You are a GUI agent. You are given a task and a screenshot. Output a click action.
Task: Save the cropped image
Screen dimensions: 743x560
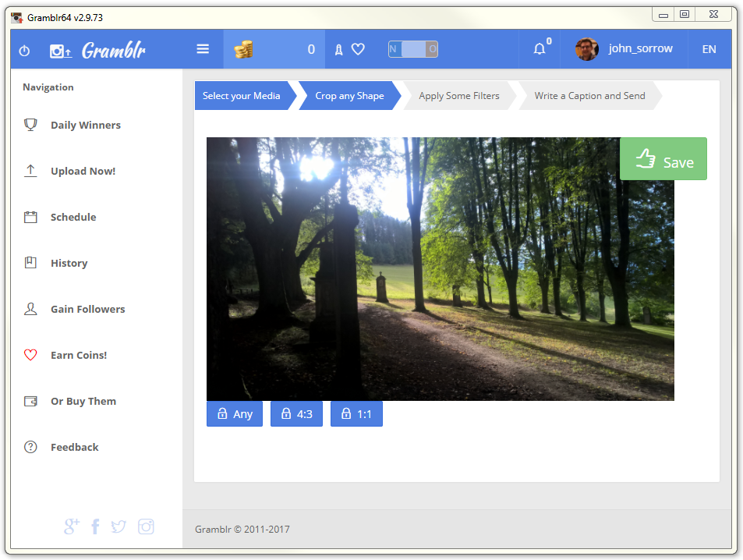point(663,159)
